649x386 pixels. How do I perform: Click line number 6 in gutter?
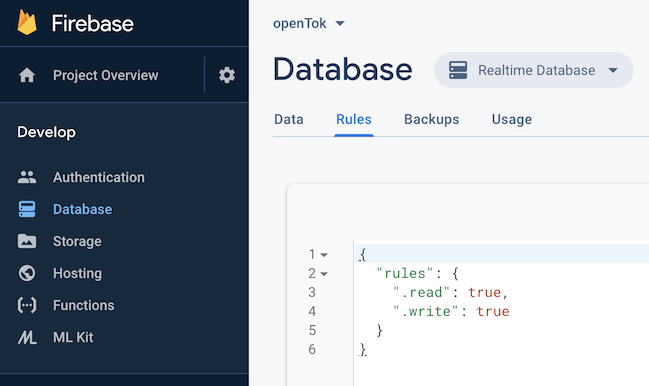312,349
